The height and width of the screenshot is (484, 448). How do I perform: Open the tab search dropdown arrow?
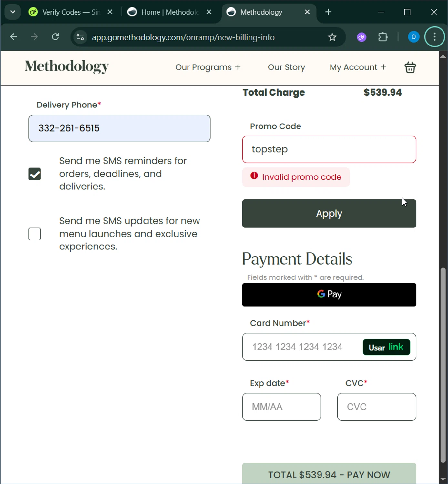point(13,12)
